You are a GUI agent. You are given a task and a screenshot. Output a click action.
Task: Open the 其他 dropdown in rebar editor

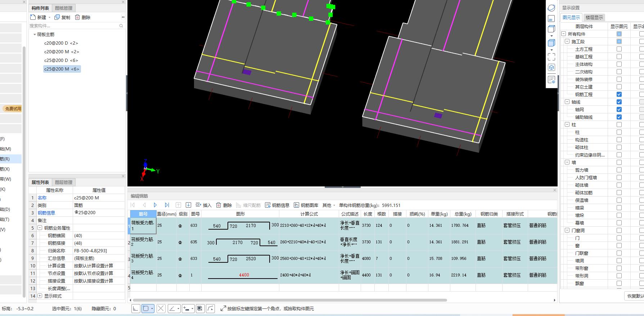329,205
